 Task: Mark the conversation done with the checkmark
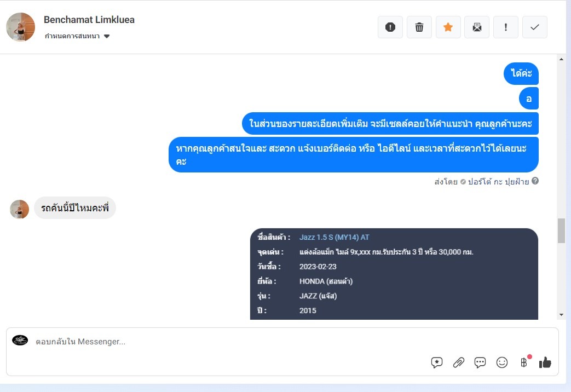tap(534, 27)
